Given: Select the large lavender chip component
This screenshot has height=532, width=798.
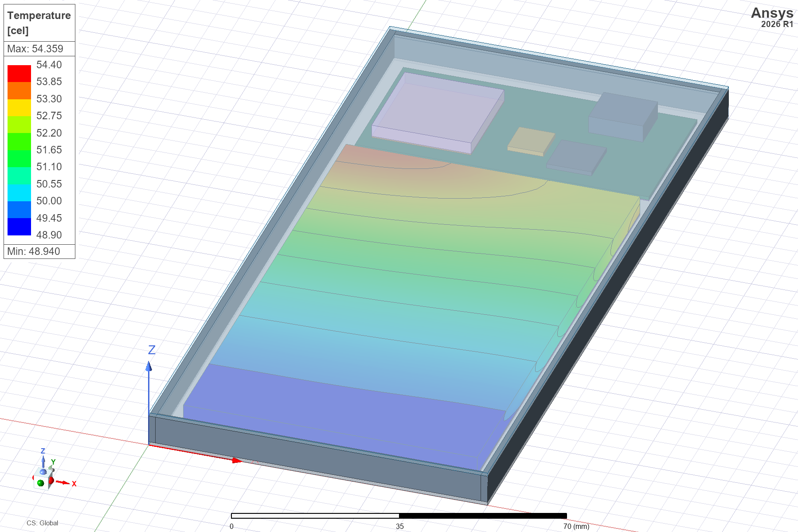Looking at the screenshot, I should (x=438, y=113).
